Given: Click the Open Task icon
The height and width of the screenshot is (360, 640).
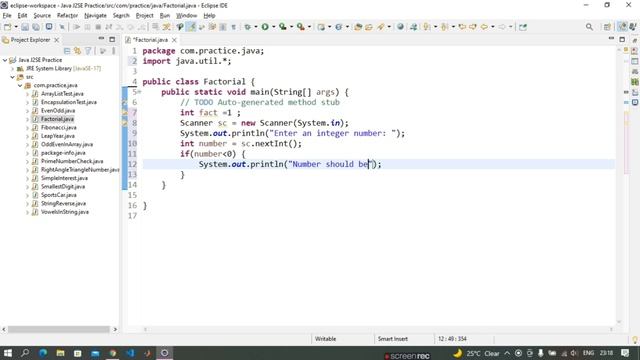Looking at the screenshot, I should click(x=369, y=27).
